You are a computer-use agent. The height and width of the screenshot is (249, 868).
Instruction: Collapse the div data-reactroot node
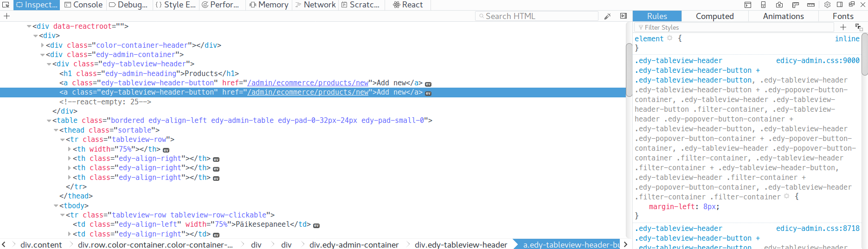[29, 26]
